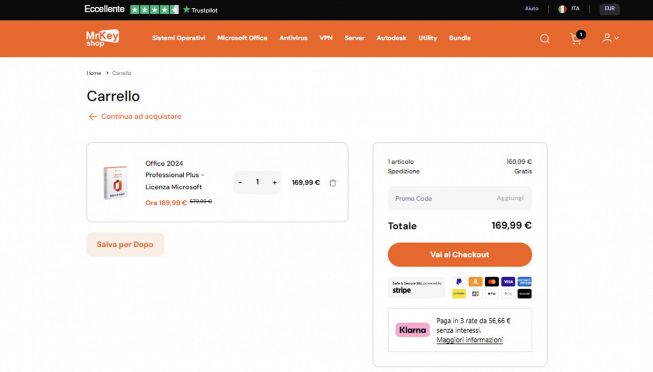Open the EUR currency selector
The image size is (653, 372).
point(610,9)
